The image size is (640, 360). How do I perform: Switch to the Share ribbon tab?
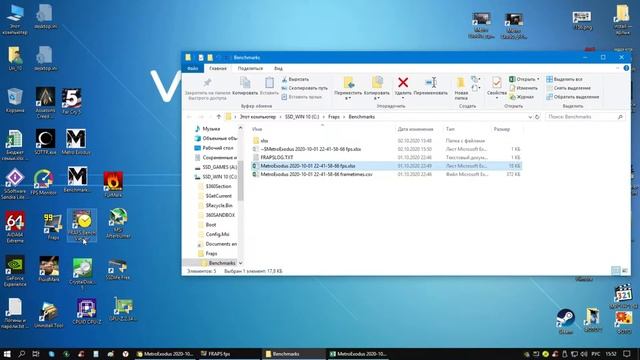pos(250,68)
